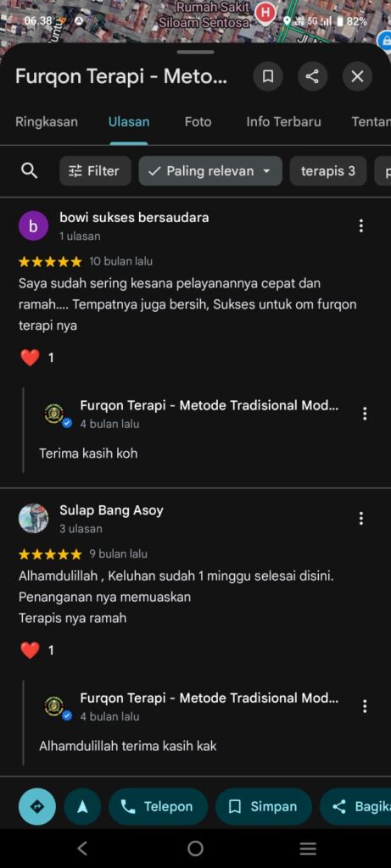Open the Filter options chip
Screen dimensions: 391x868
[x=95, y=171]
